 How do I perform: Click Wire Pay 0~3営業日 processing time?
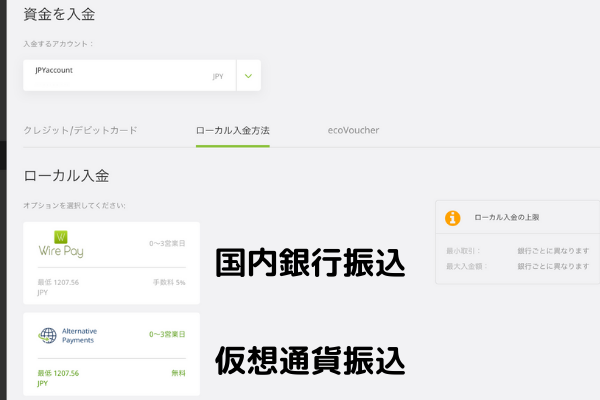[x=169, y=242]
